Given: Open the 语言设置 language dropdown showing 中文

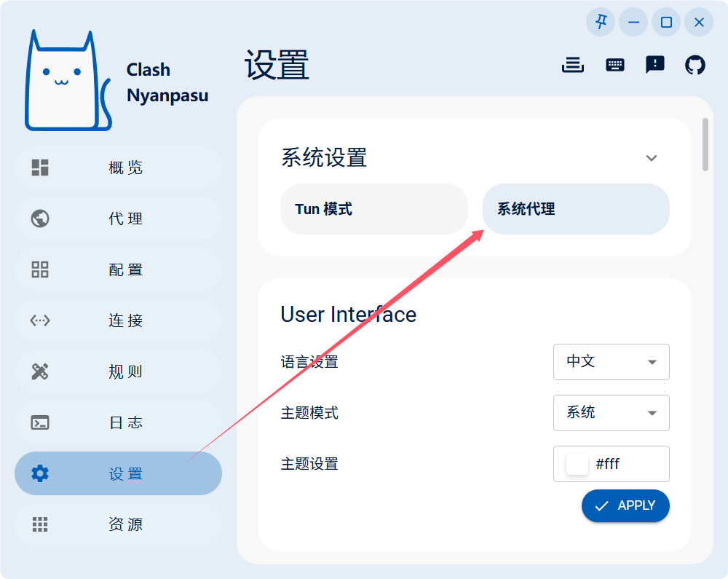Looking at the screenshot, I should click(x=612, y=362).
